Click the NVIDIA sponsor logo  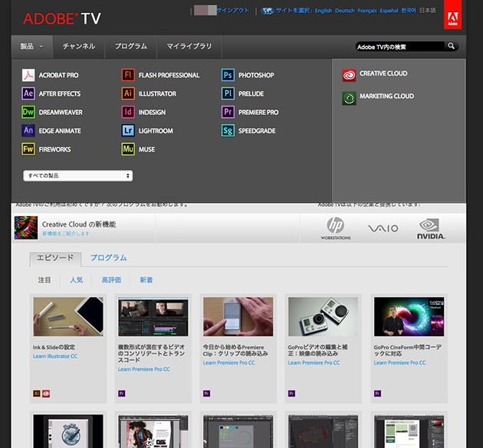(431, 229)
